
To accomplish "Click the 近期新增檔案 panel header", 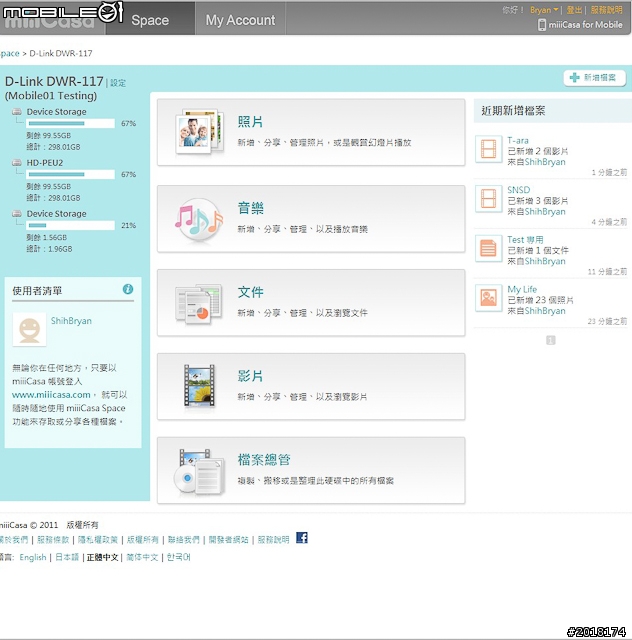I will tap(553, 111).
